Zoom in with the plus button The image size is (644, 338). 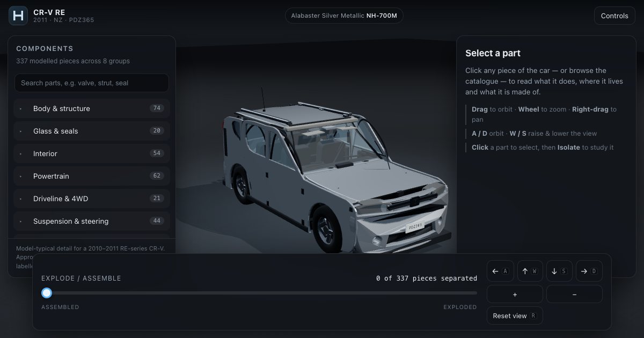pyautogui.click(x=515, y=295)
